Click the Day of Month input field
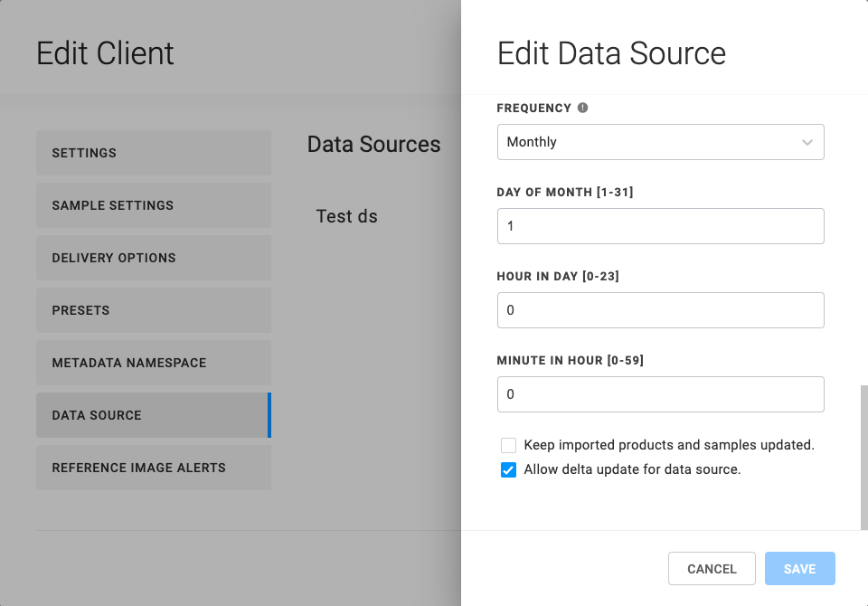868x606 pixels. coord(660,226)
